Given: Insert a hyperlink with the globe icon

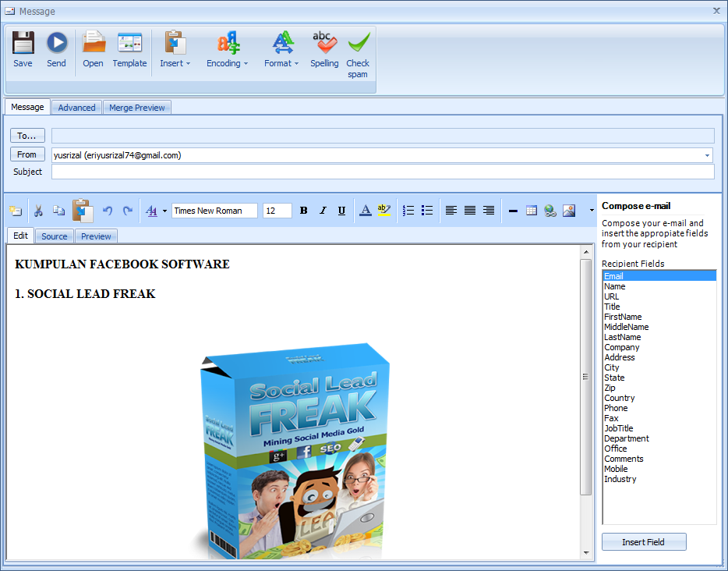Looking at the screenshot, I should click(x=550, y=211).
